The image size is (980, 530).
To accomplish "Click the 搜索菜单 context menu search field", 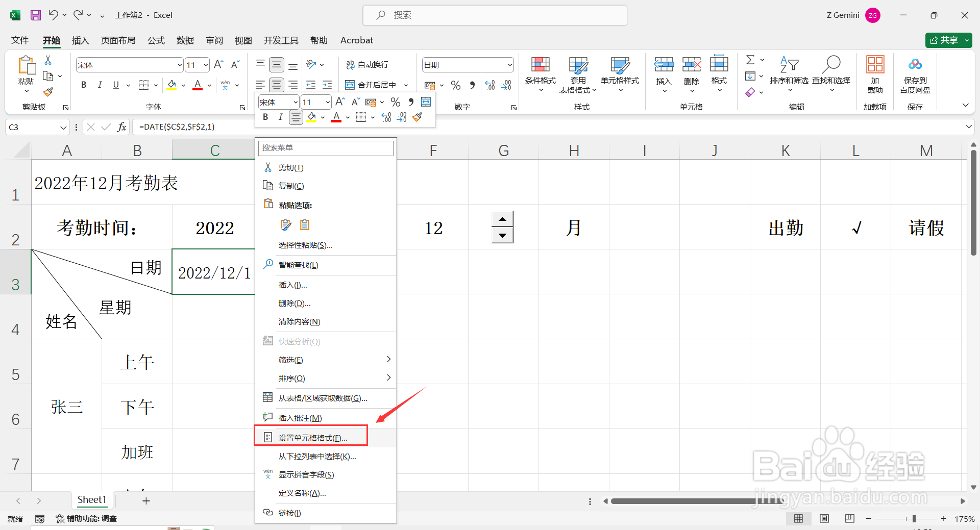I will click(x=326, y=148).
